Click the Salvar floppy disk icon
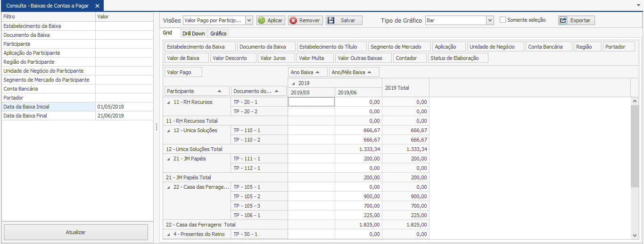This screenshot has width=644, height=244. tap(330, 20)
